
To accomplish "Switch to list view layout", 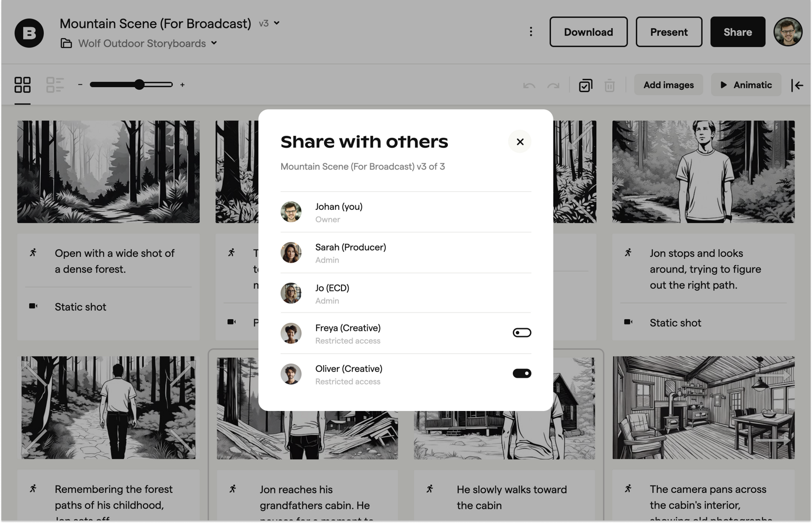I will (55, 85).
